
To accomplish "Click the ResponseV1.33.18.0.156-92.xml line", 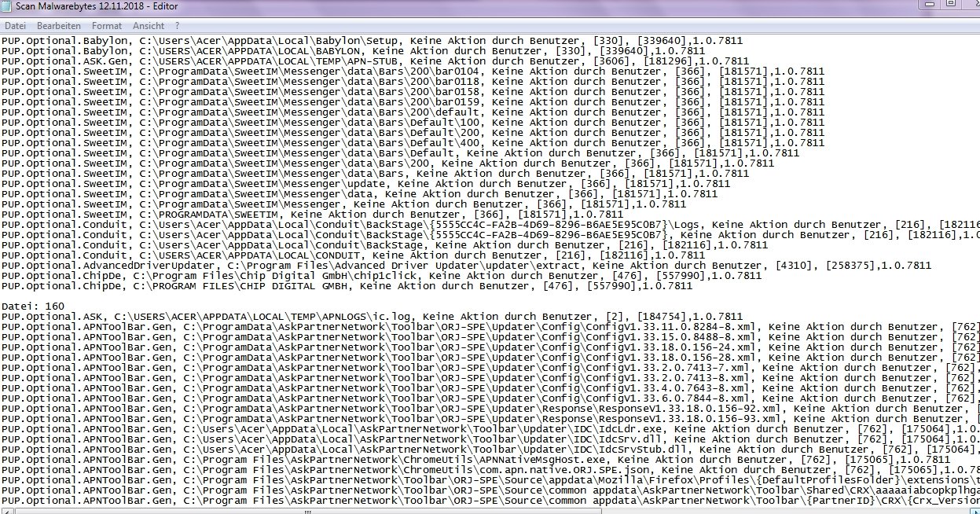I will click(x=490, y=408).
